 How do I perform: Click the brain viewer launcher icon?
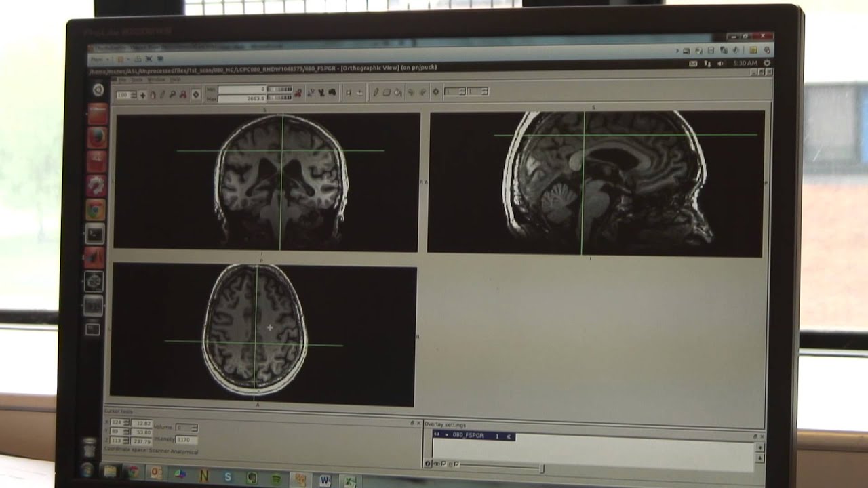tap(94, 281)
